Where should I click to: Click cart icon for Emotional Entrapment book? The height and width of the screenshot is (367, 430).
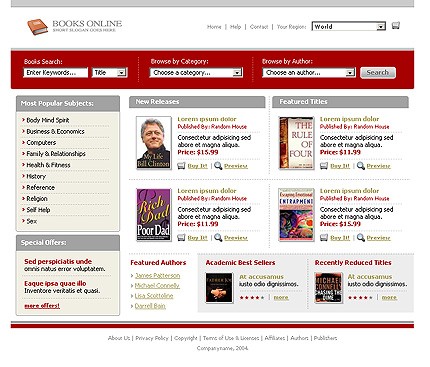click(324, 237)
